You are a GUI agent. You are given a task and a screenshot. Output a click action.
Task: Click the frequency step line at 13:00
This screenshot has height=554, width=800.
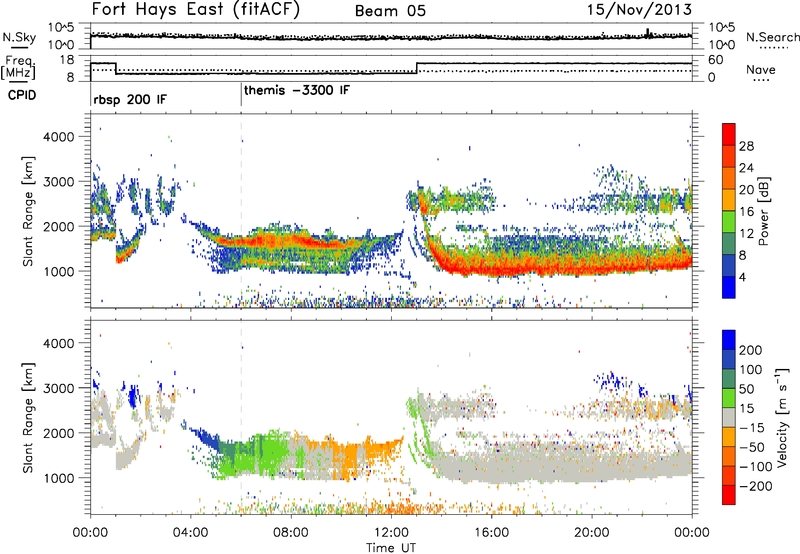click(x=417, y=68)
